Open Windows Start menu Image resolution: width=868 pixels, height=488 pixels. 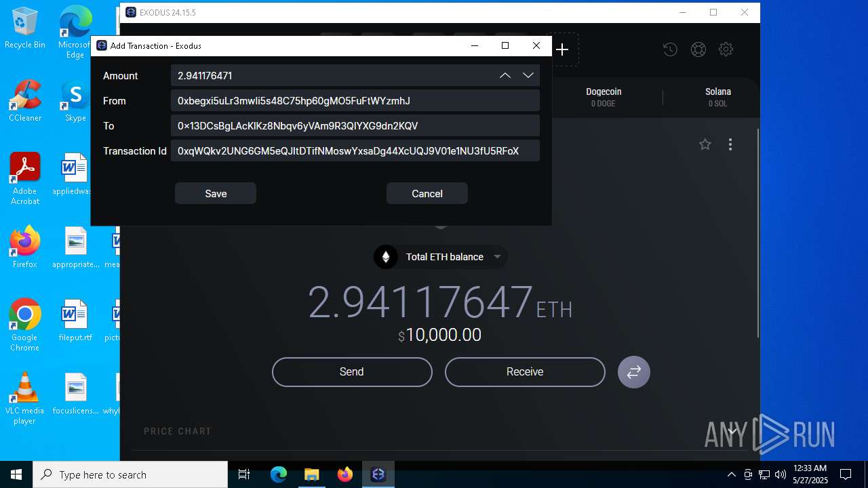pyautogui.click(x=16, y=474)
